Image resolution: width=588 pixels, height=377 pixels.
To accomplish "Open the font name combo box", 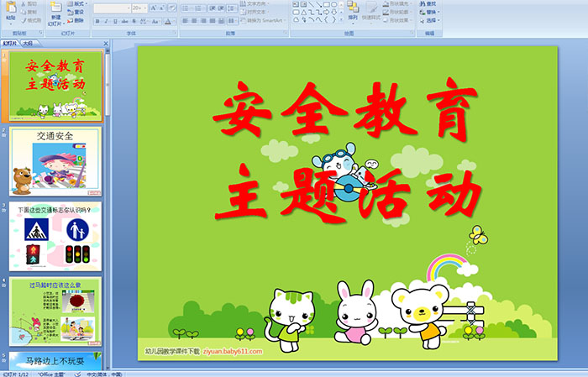I will click(x=112, y=8).
